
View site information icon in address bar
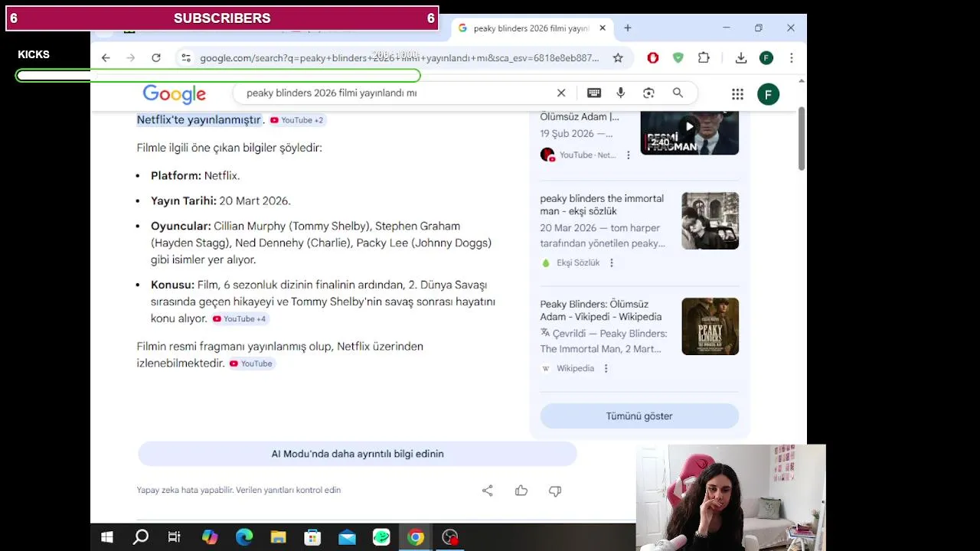(x=186, y=58)
